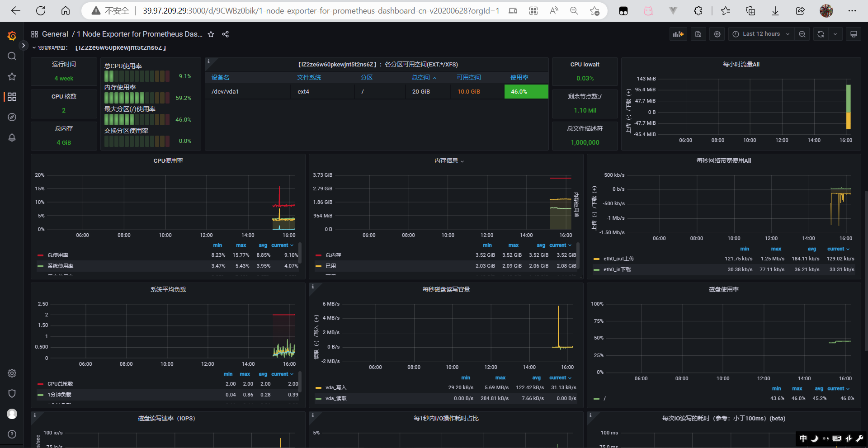Sort disk table by 总空间 column

coord(424,78)
